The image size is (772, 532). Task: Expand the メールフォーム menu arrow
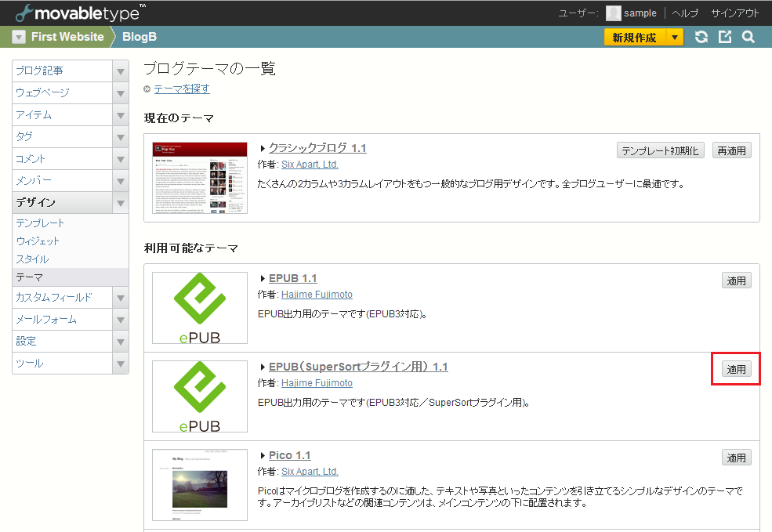tap(121, 320)
